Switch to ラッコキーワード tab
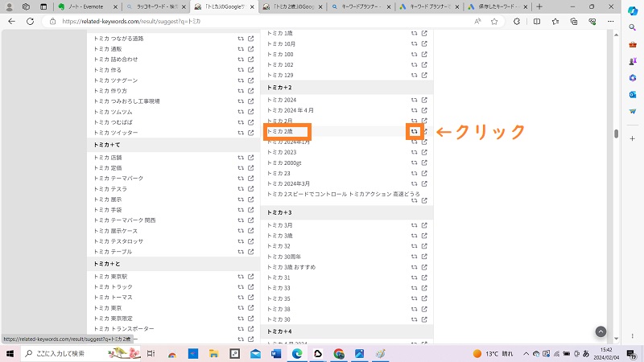The image size is (644, 362). coord(155,7)
